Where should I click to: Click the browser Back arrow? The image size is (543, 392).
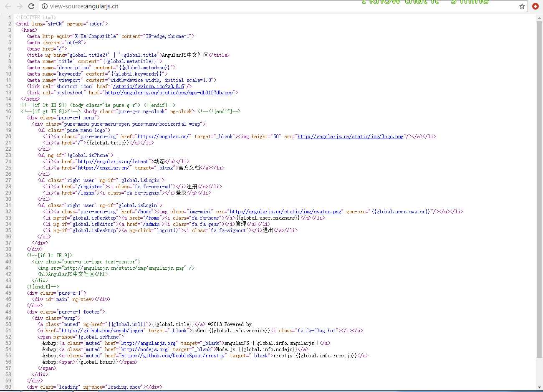[x=8, y=6]
